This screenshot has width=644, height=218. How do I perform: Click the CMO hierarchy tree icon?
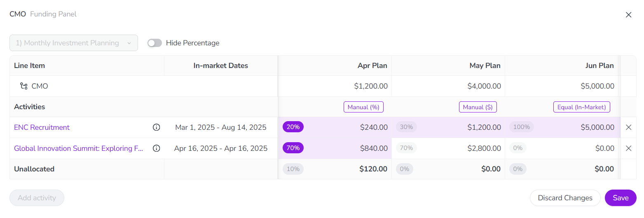[24, 86]
